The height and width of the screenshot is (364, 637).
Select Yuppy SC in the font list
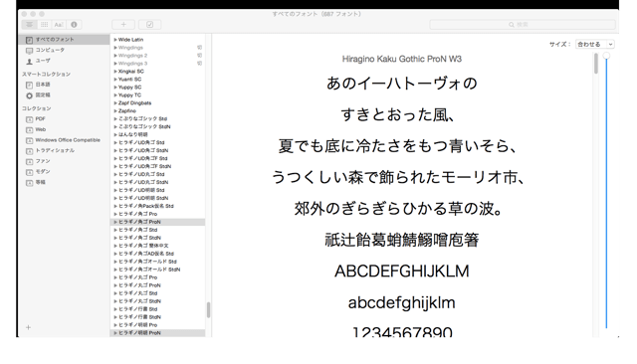(x=130, y=88)
